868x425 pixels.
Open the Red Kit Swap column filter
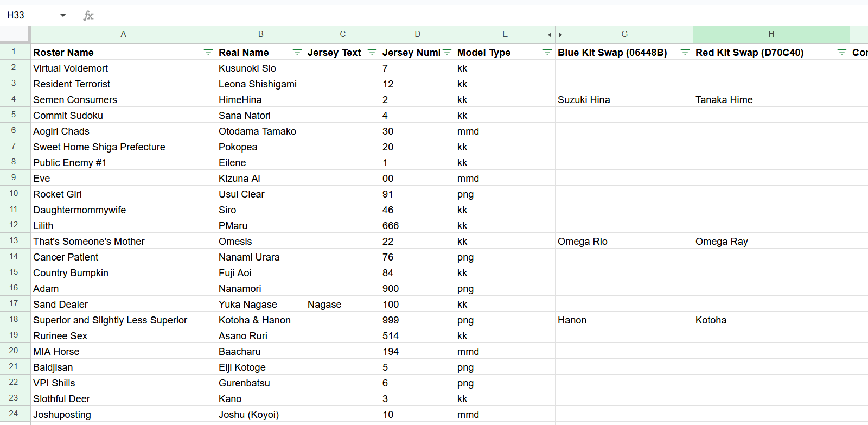point(841,52)
